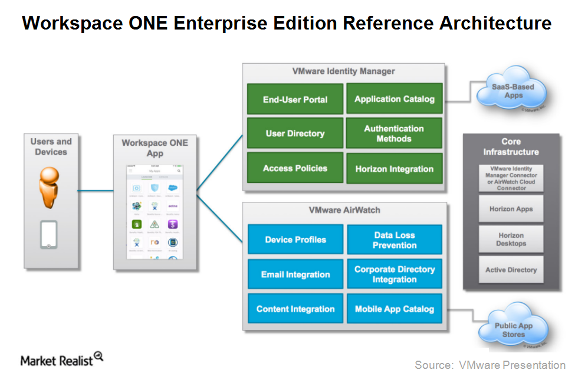Image resolution: width=588 pixels, height=376 pixels.
Task: Click the orange user figure icon
Action: (50, 188)
